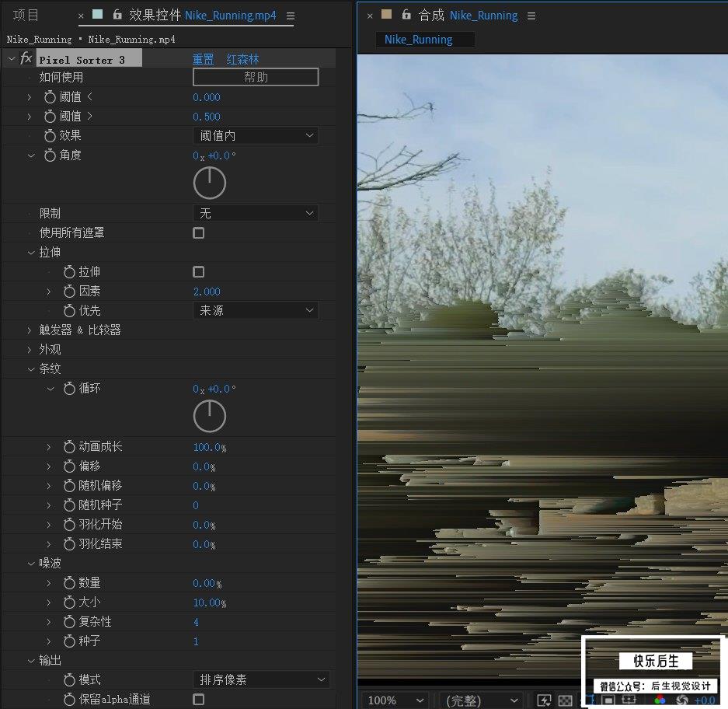Screen dimensions: 728x709
Task: Enable 保留alpha通道 checkbox
Action: [198, 699]
